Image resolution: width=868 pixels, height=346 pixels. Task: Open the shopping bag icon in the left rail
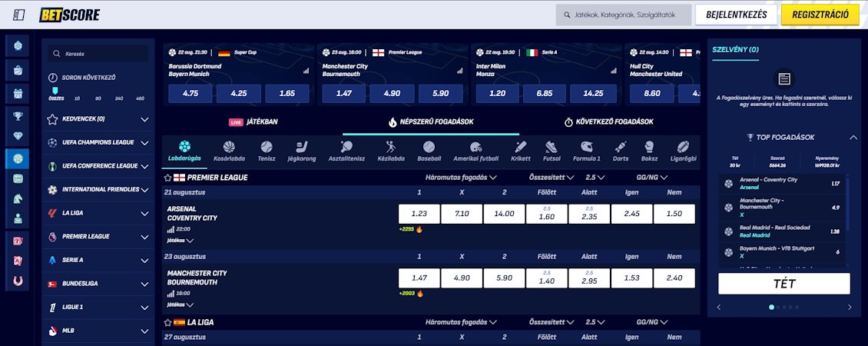[17, 70]
